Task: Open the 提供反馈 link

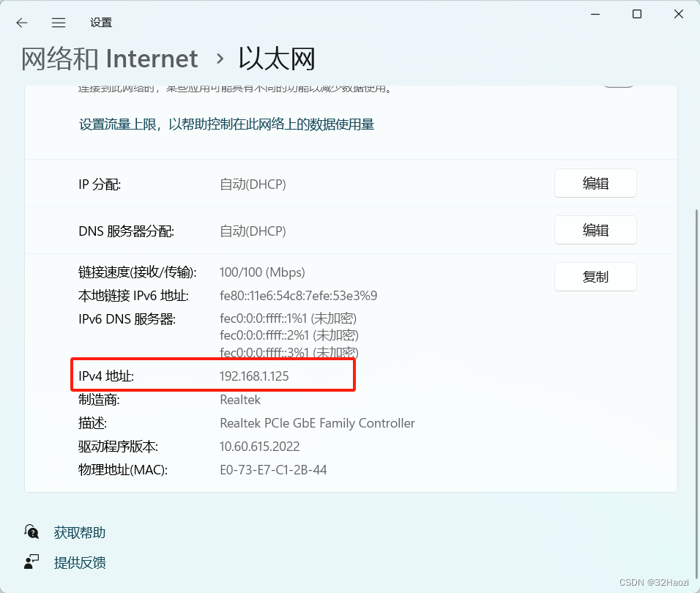Action: (79, 563)
